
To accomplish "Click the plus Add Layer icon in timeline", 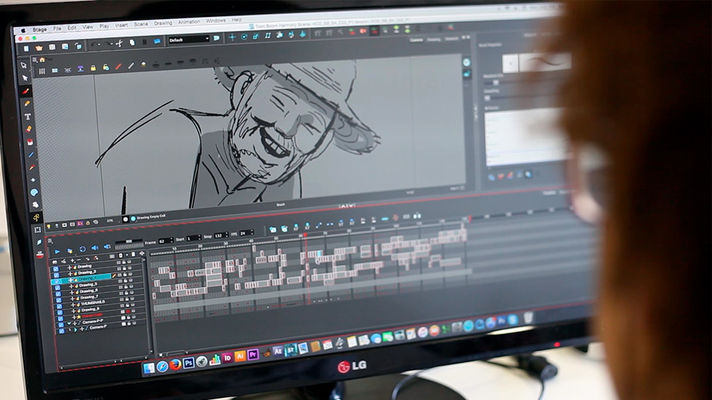I will [x=72, y=261].
